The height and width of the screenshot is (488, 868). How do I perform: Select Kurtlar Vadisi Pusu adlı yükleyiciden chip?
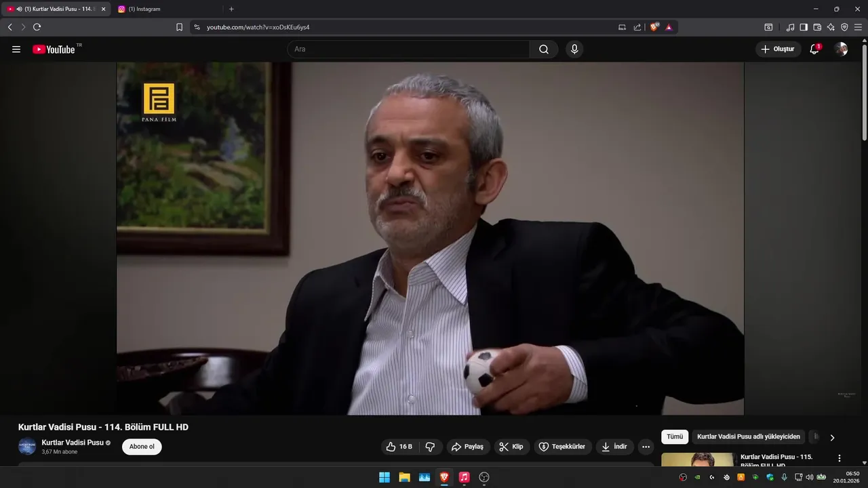point(749,437)
